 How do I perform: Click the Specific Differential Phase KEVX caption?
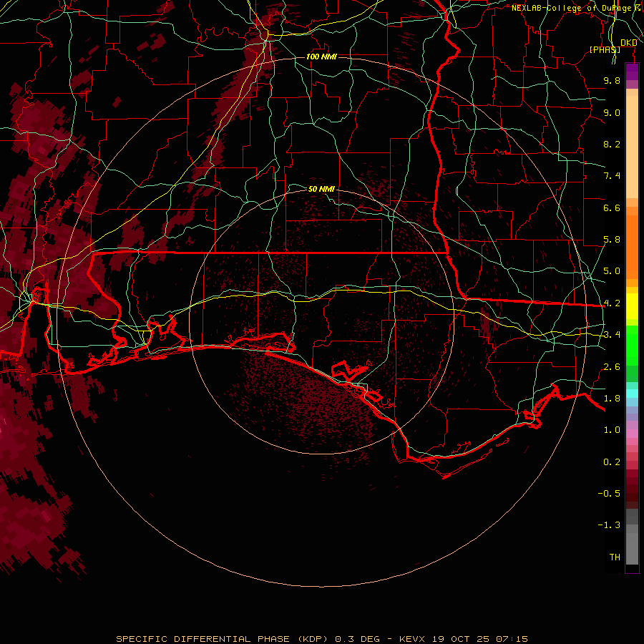[322, 639]
